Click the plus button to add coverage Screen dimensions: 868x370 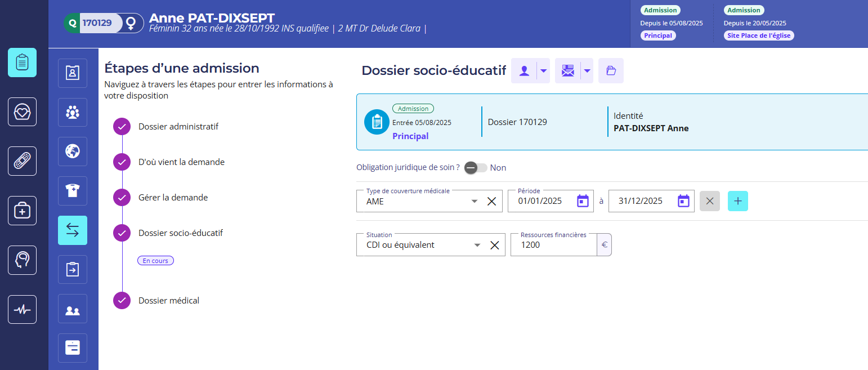(x=737, y=201)
